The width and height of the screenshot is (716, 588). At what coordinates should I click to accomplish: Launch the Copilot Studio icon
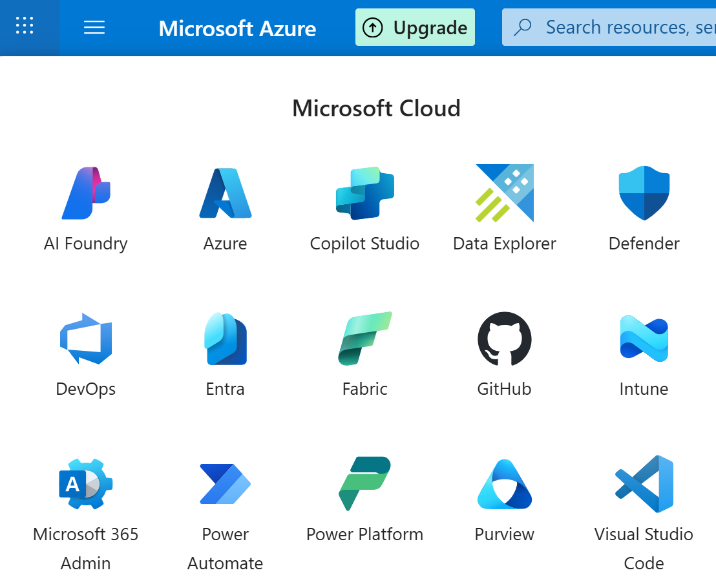365,193
